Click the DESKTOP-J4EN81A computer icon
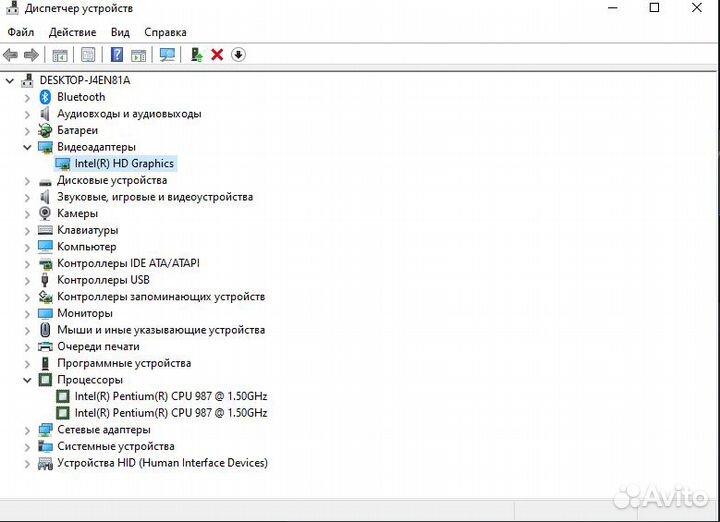The height and width of the screenshot is (522, 720). click(28, 80)
